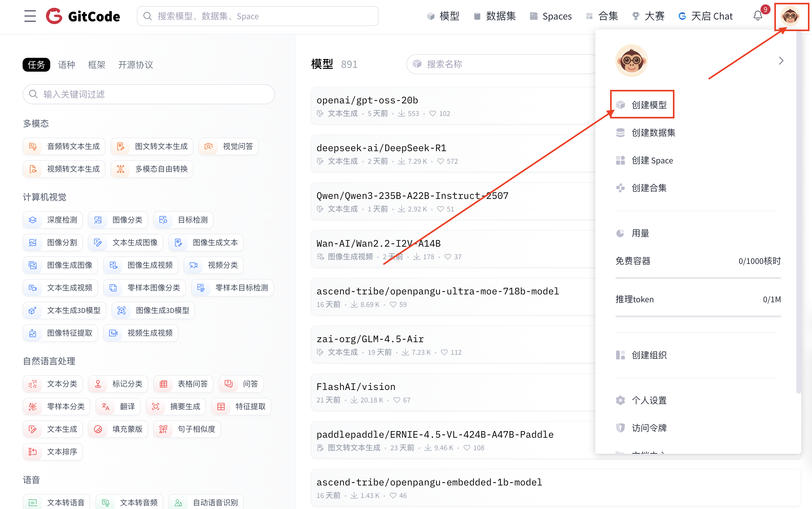
Task: Select 创建组织 from the user menu
Action: pyautogui.click(x=642, y=355)
